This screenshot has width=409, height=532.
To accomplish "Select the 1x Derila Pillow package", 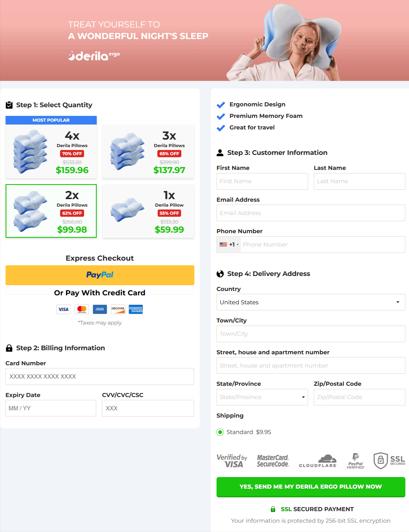I will 148,211.
